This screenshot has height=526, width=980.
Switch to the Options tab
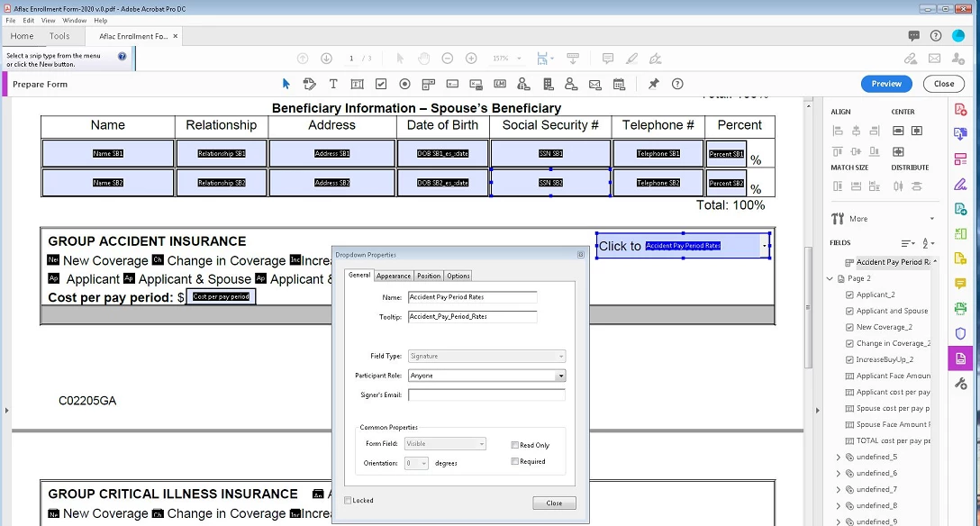point(458,276)
